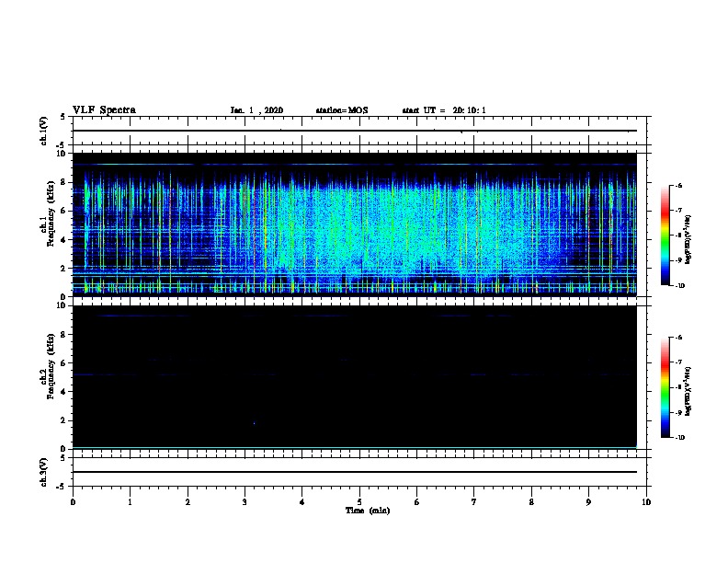Click the "Time (min)" x-axis label

(x=368, y=511)
